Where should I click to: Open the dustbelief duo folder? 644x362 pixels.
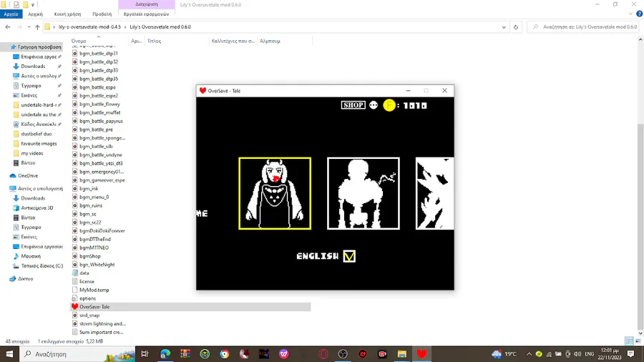[36, 134]
